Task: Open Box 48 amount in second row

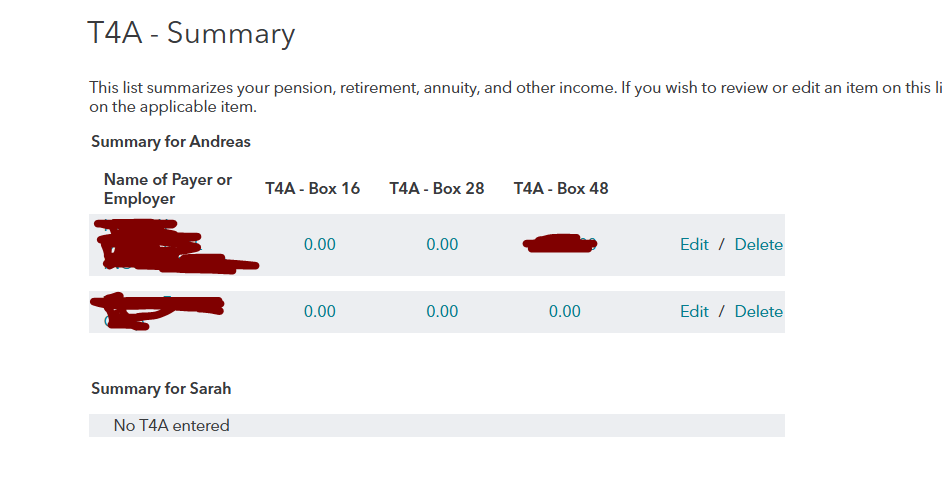Action: (565, 311)
